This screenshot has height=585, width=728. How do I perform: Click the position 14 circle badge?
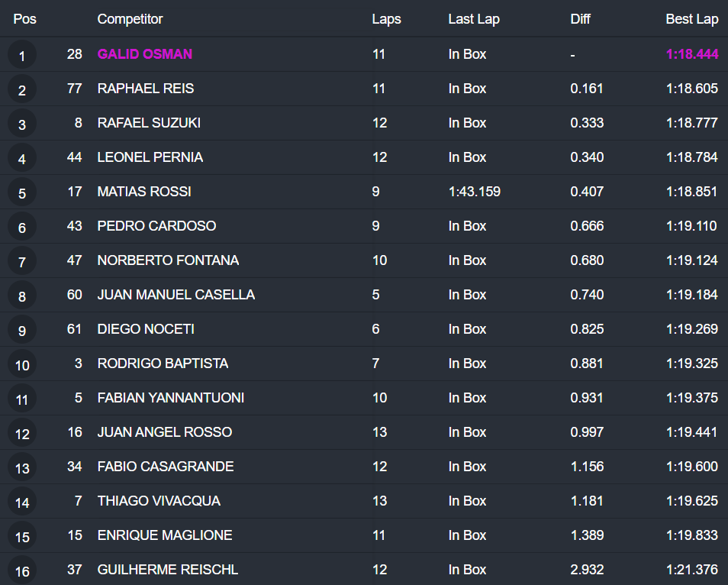pos(22,502)
